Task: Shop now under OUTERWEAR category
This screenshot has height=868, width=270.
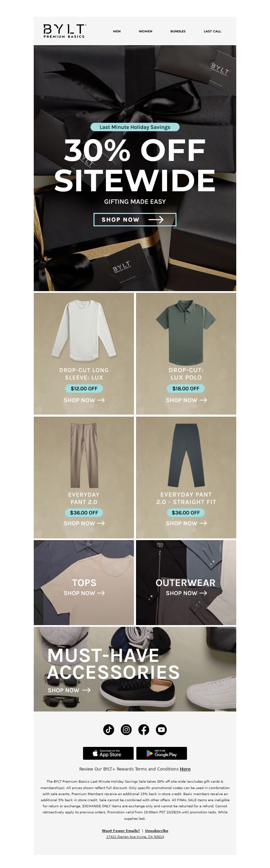Action: pos(186,593)
